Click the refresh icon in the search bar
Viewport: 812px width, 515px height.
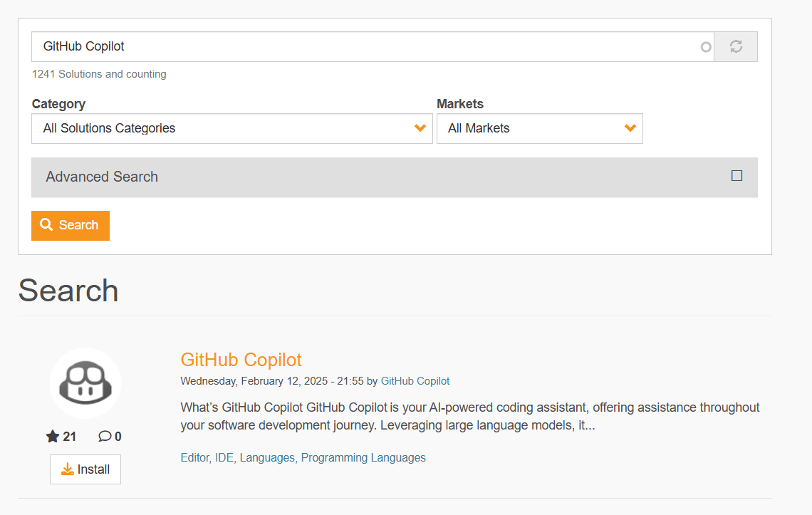coord(736,46)
